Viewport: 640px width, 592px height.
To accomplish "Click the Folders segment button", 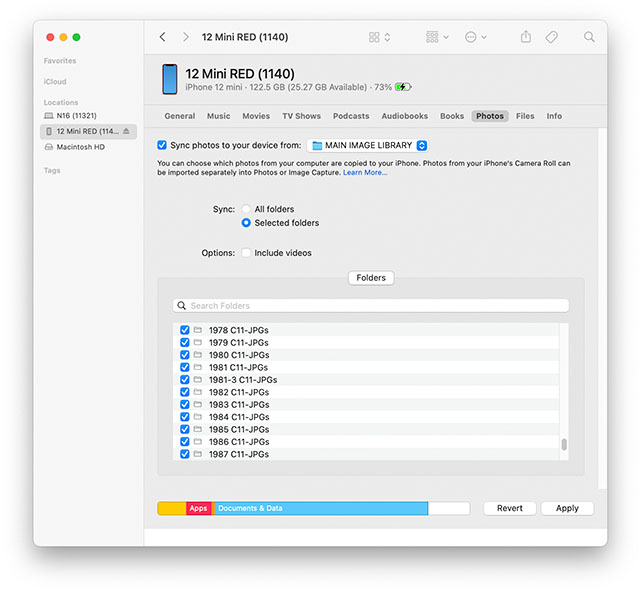I will [371, 278].
